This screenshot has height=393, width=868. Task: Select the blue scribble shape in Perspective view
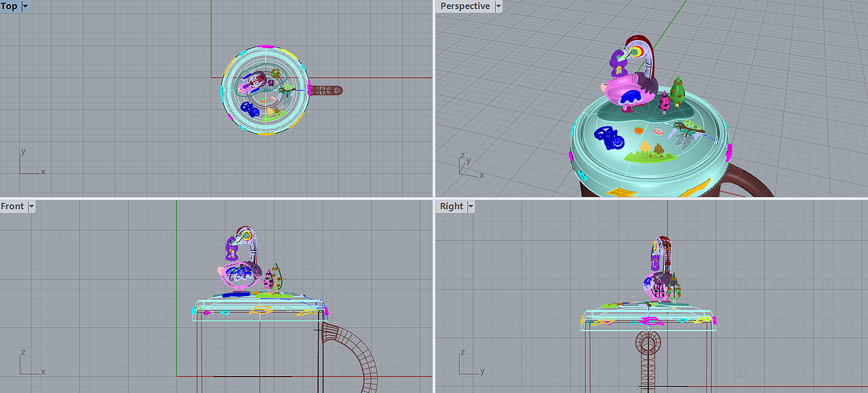point(610,138)
